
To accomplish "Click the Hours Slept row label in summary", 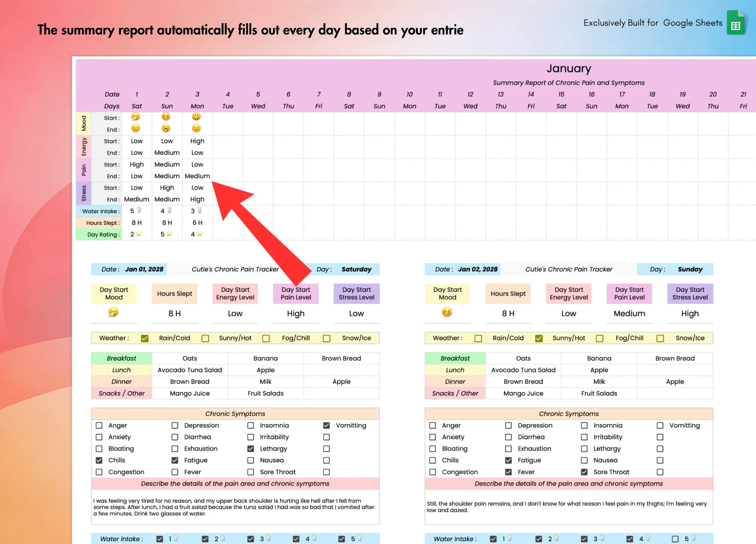I will [x=99, y=223].
